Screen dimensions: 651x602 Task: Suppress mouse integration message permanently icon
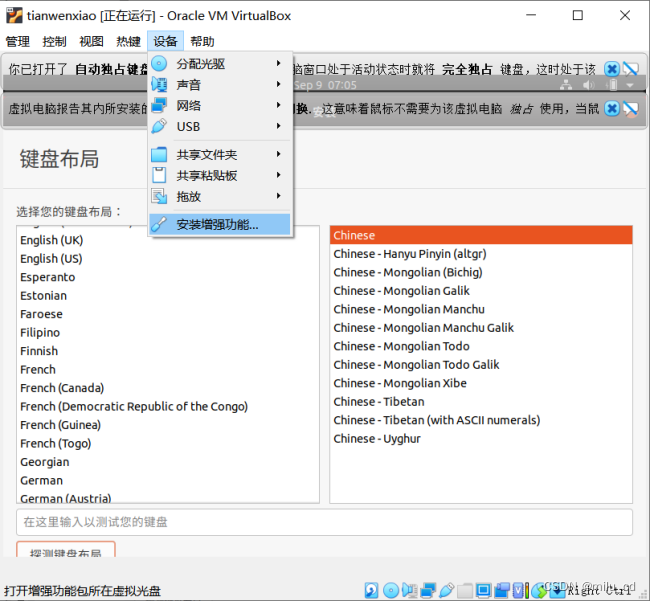(x=631, y=109)
